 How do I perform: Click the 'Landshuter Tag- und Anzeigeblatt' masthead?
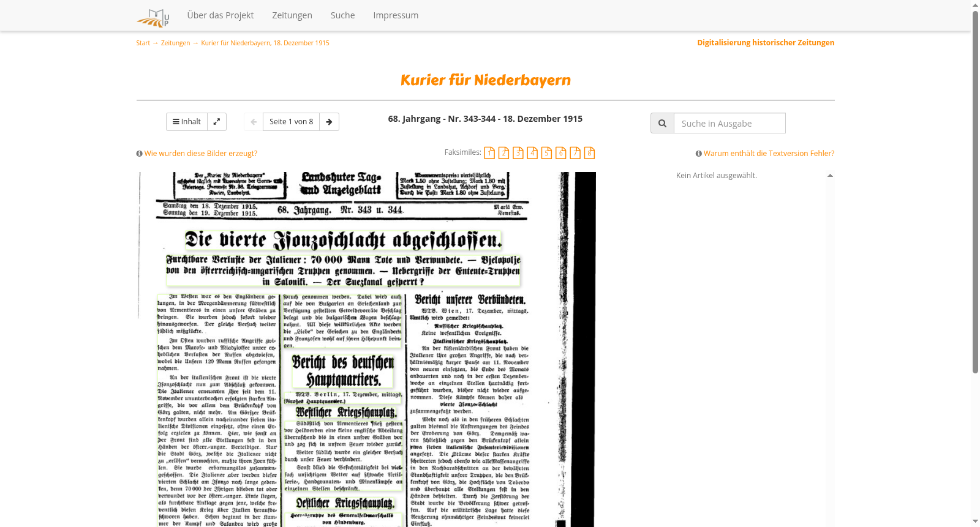click(341, 184)
